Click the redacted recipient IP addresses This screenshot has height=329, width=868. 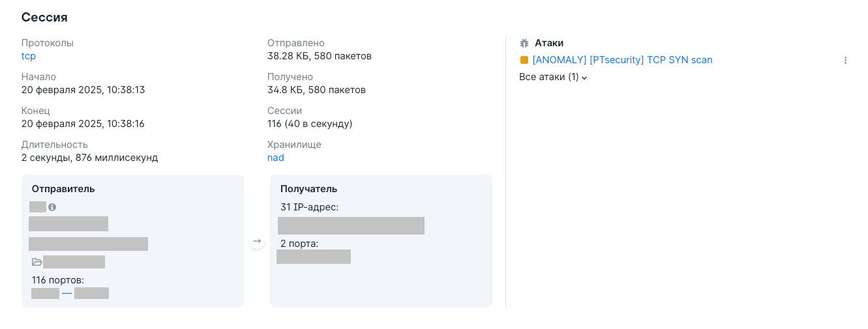tap(351, 225)
